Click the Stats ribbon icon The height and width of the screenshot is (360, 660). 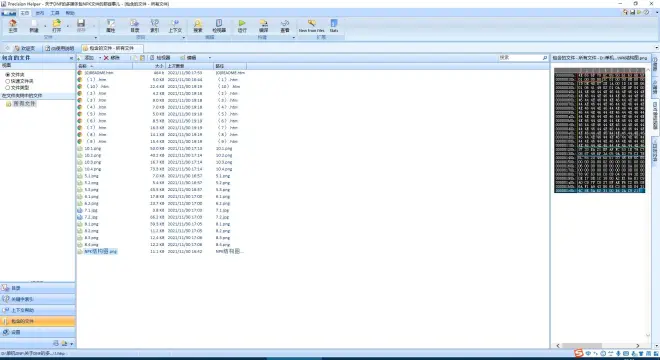point(334,24)
